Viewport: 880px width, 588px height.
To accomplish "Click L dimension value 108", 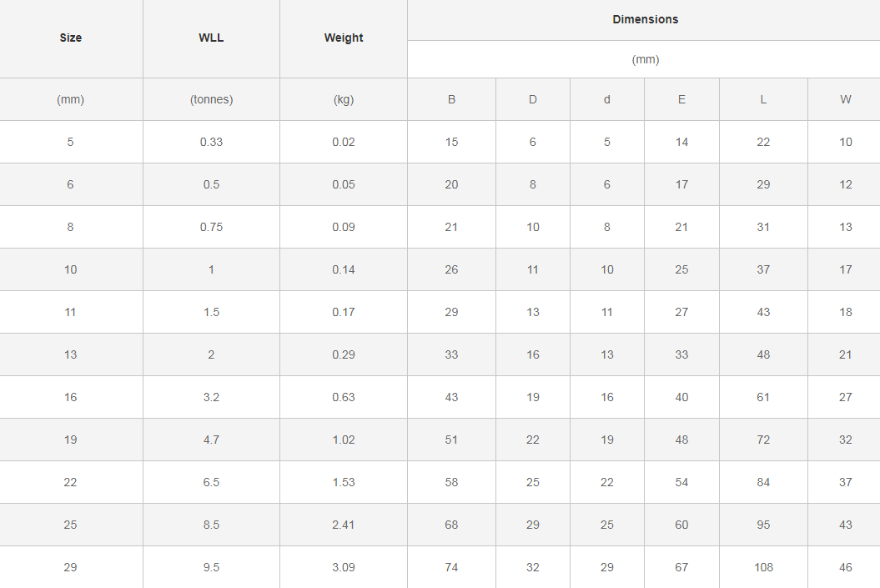I will click(763, 567).
